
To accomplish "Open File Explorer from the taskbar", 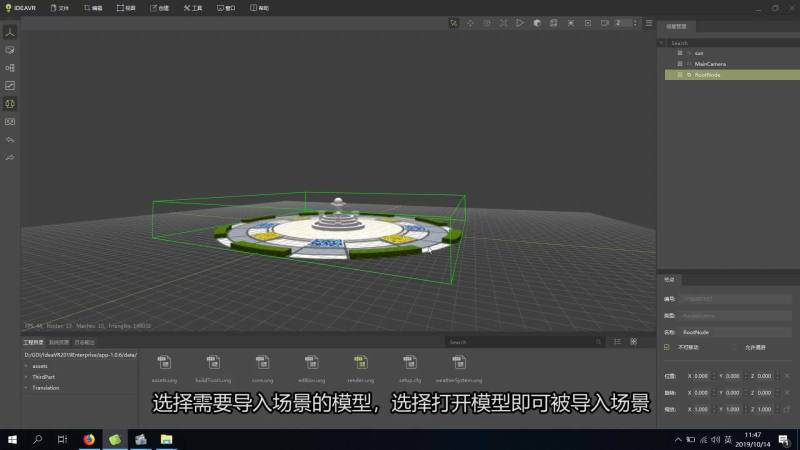I will [166, 439].
